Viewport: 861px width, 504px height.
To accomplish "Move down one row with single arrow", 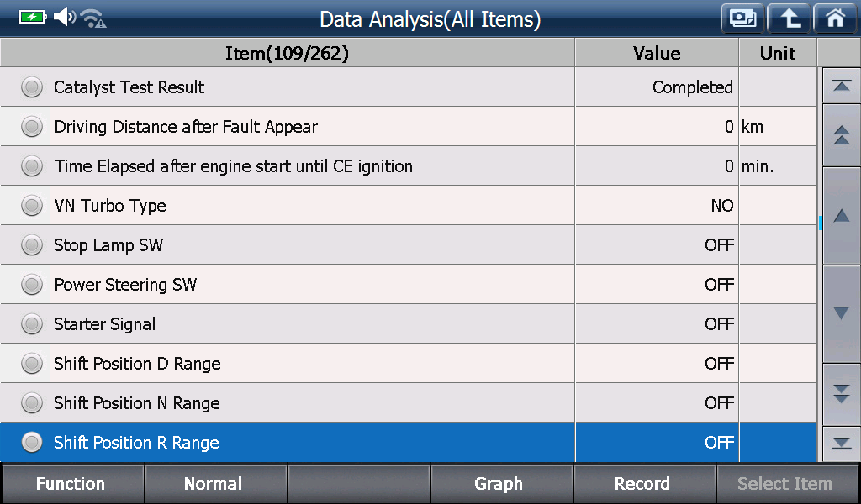I will click(x=841, y=313).
